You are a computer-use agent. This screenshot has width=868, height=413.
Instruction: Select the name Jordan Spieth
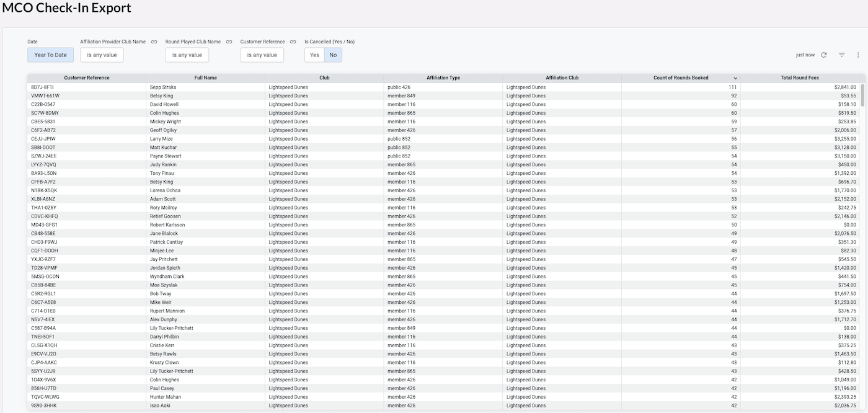click(165, 268)
